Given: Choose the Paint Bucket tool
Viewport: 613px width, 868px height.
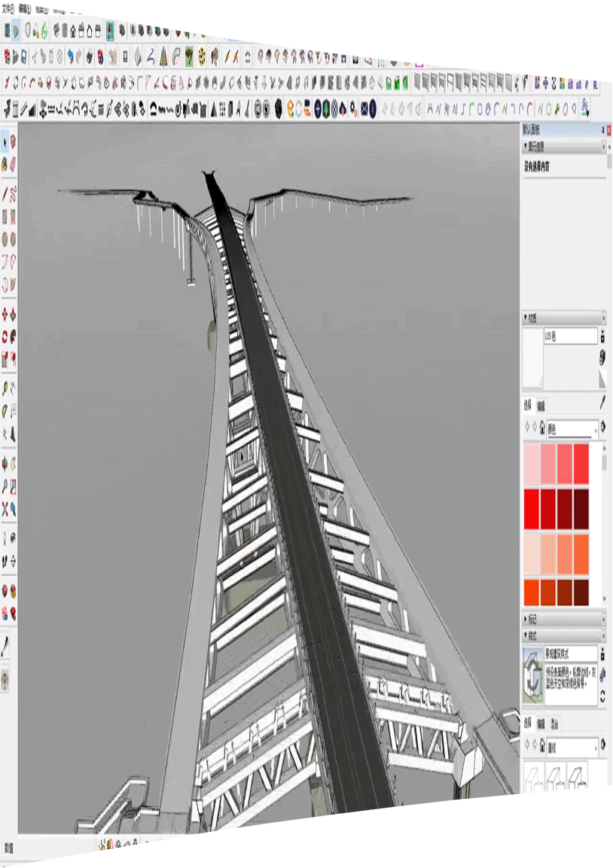Looking at the screenshot, I should point(5,164).
